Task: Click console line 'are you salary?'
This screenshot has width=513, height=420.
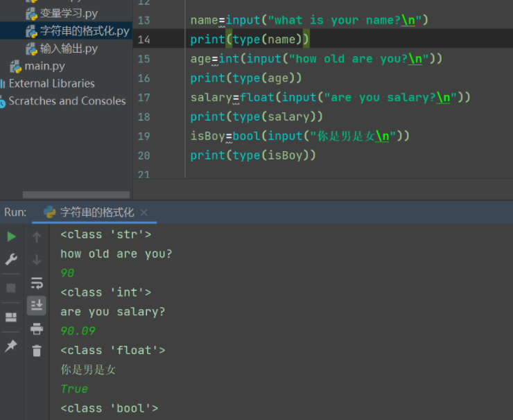Action: click(x=113, y=312)
